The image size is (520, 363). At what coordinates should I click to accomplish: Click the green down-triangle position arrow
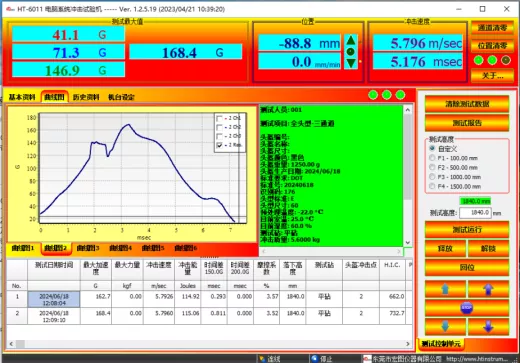click(x=350, y=63)
